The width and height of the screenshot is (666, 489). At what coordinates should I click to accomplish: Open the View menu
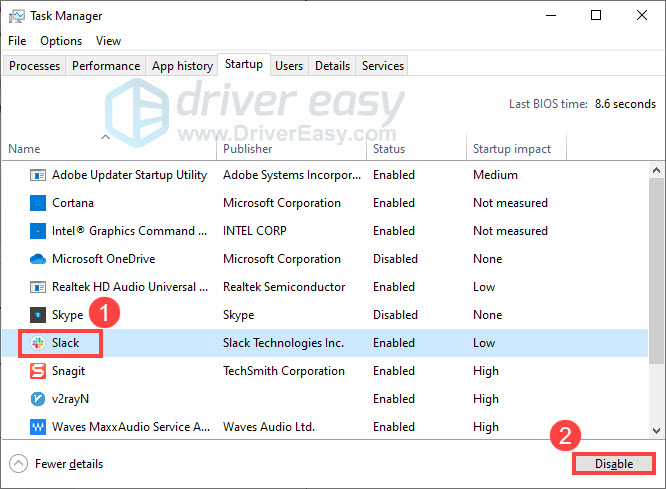coord(108,41)
